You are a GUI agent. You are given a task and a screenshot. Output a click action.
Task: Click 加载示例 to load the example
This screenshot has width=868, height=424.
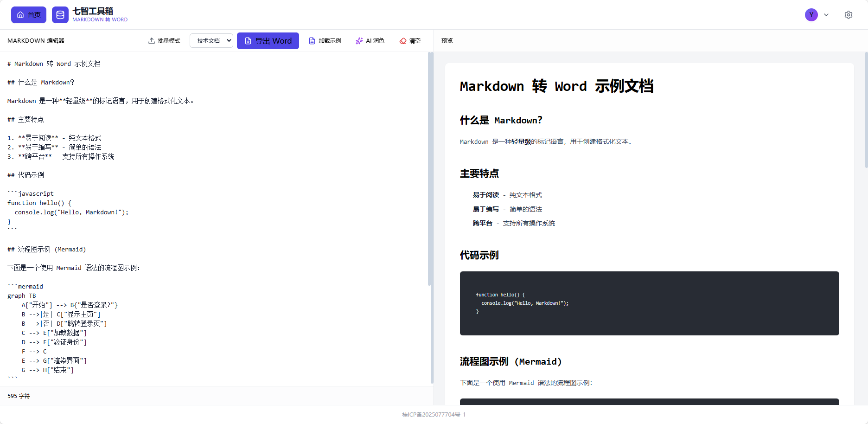(325, 41)
